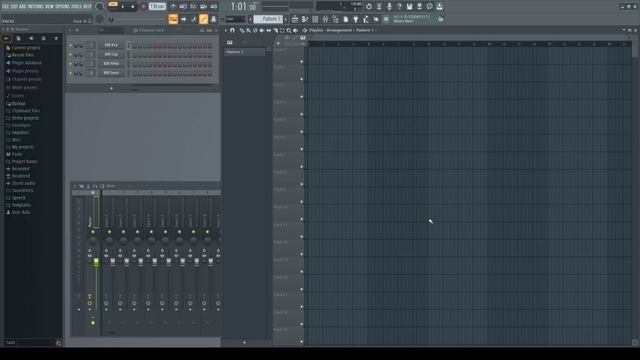This screenshot has height=360, width=640.
Task: Toggle first step of 808 Kick
Action: [x=134, y=46]
